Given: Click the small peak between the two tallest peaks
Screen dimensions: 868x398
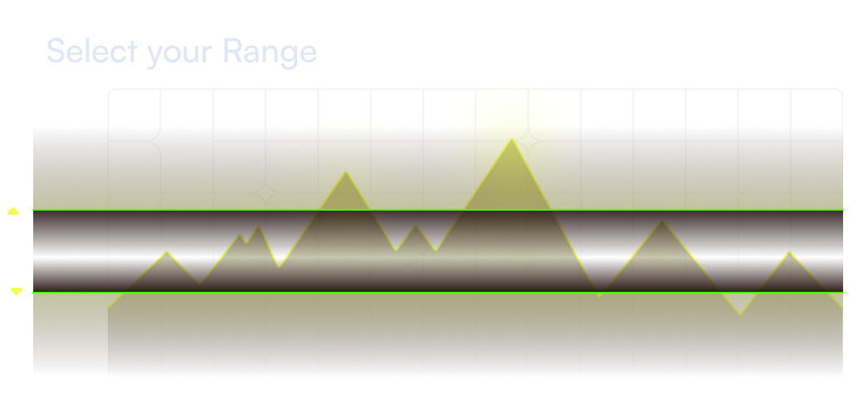Looking at the screenshot, I should coord(416,226).
